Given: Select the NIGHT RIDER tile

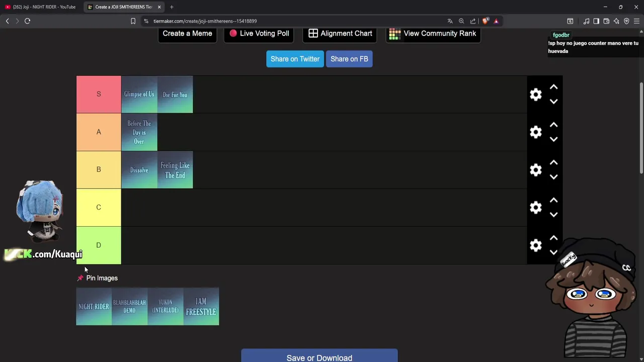Looking at the screenshot, I should 94,307.
